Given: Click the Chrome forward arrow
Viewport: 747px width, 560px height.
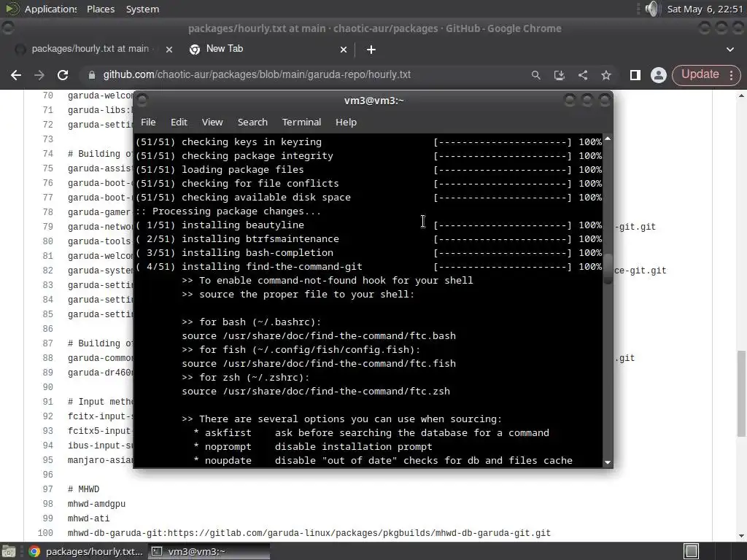Looking at the screenshot, I should [39, 75].
